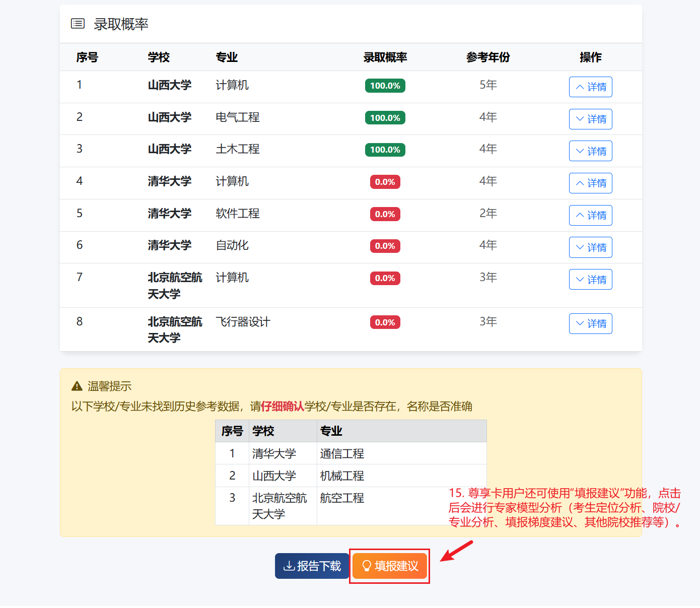This screenshot has width=700, height=608.
Task: Expand details for 山西大学 土木工程 row
Action: click(590, 151)
